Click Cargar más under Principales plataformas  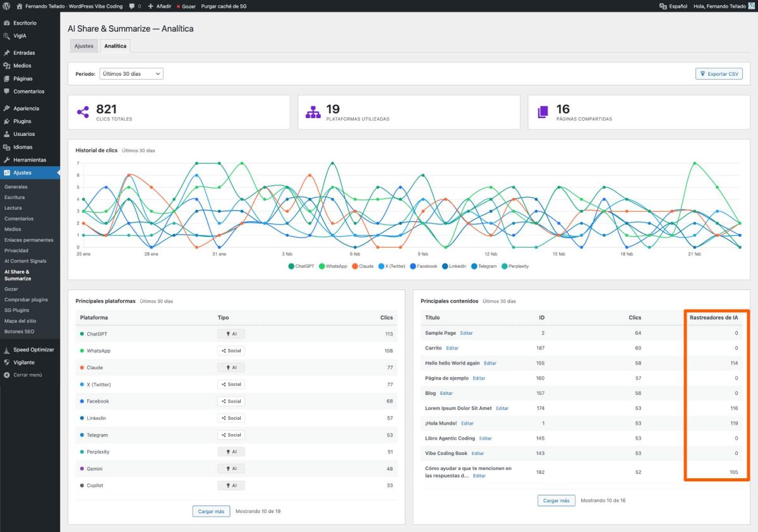[211, 511]
